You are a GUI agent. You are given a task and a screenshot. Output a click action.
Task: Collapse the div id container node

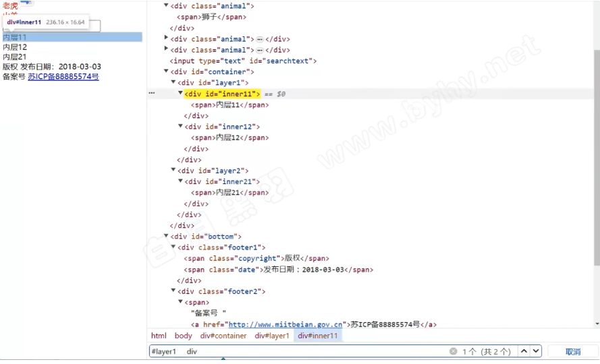pos(167,71)
